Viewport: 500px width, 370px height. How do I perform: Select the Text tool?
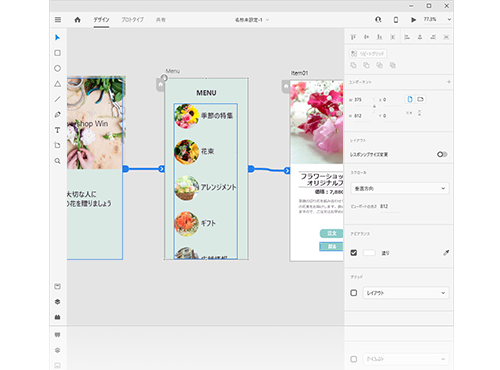tap(57, 130)
